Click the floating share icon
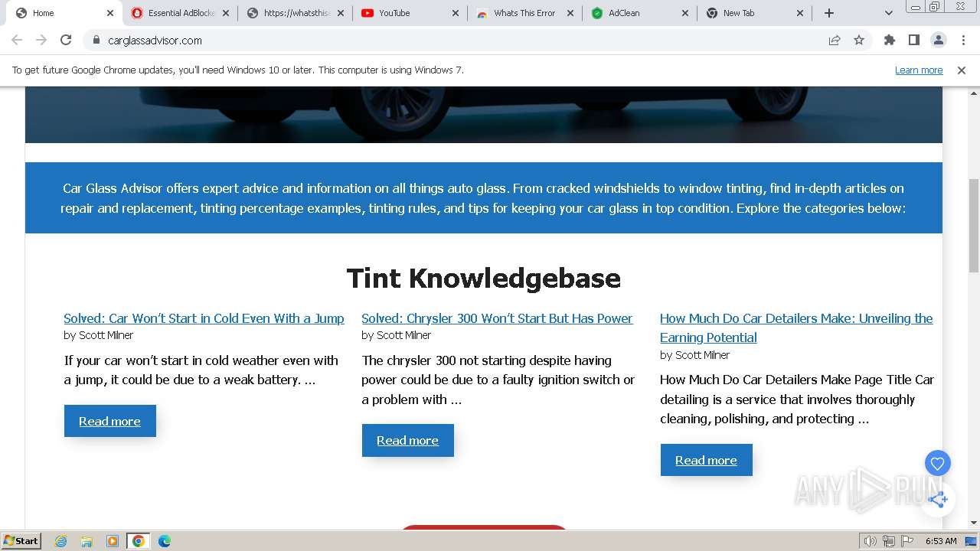The height and width of the screenshot is (551, 980). tap(937, 500)
